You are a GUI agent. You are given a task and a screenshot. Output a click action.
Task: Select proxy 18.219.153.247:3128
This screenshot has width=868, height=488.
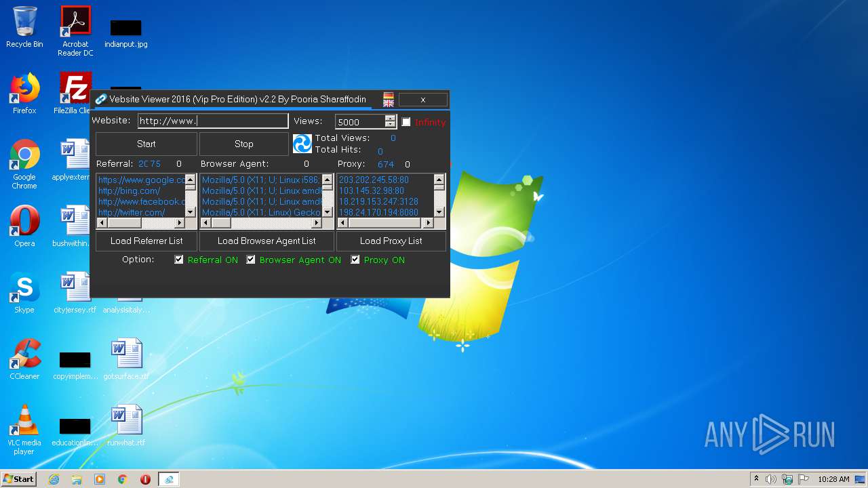pos(378,202)
